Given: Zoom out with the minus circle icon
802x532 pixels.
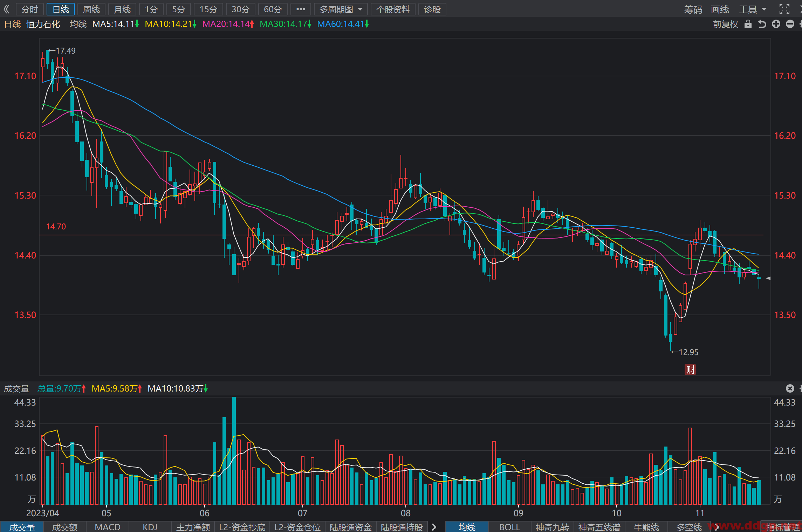Looking at the screenshot, I should (790, 24).
